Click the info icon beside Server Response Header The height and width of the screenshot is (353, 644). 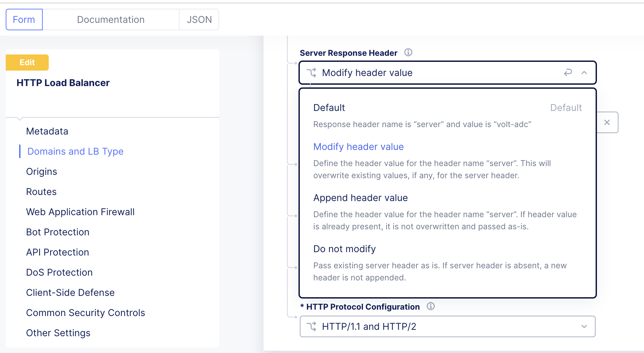(409, 52)
